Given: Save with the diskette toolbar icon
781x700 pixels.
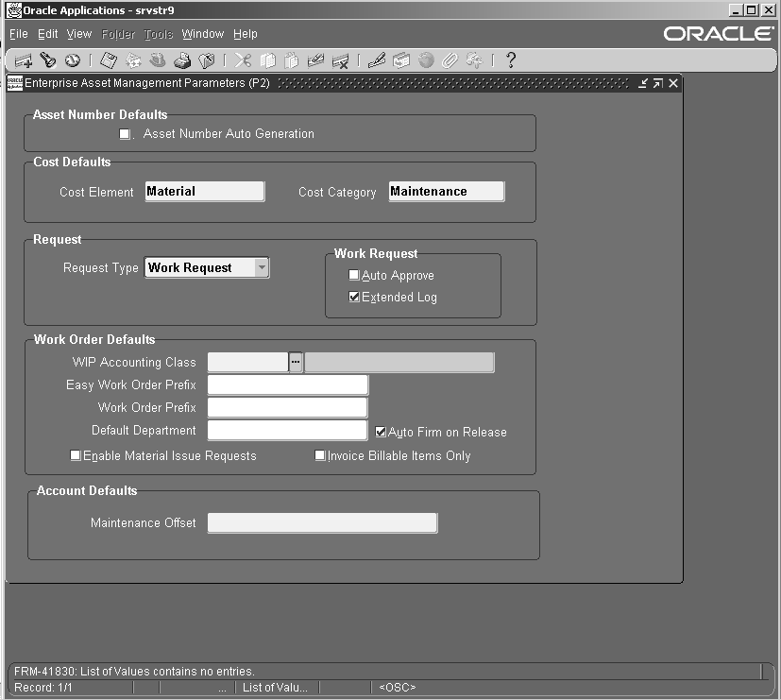Looking at the screenshot, I should point(108,60).
